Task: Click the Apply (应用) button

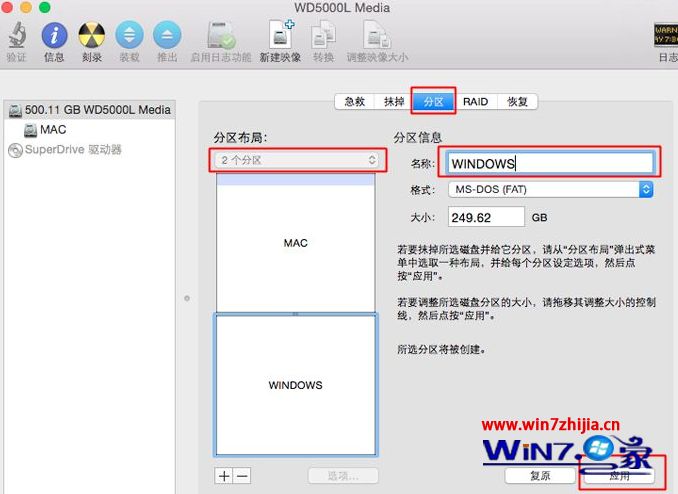Action: 619,476
